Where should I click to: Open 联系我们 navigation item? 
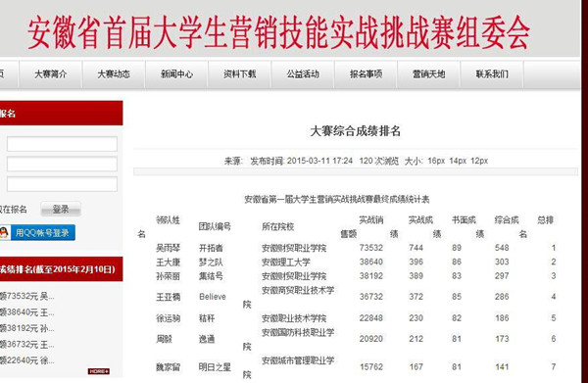point(492,74)
